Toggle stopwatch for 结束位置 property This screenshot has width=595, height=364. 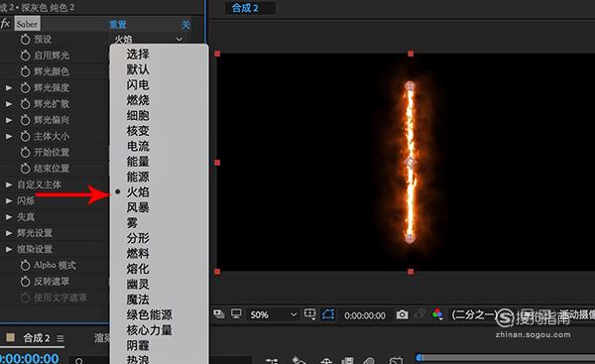click(25, 169)
